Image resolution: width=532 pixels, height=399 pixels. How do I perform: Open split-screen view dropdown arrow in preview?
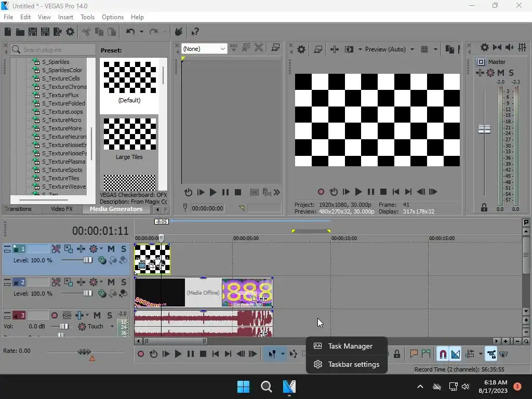tap(360, 49)
